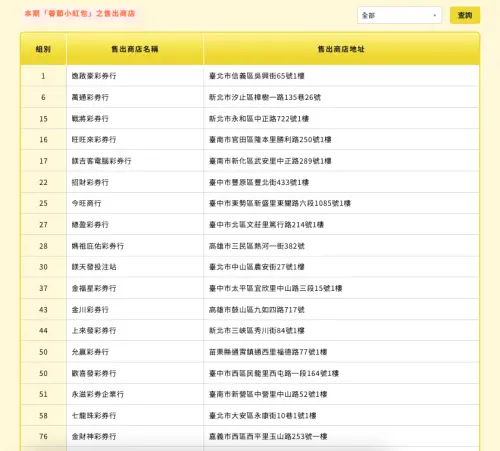Select store name 媽祖庇佑彩券行
The image size is (500, 451).
tap(98, 246)
